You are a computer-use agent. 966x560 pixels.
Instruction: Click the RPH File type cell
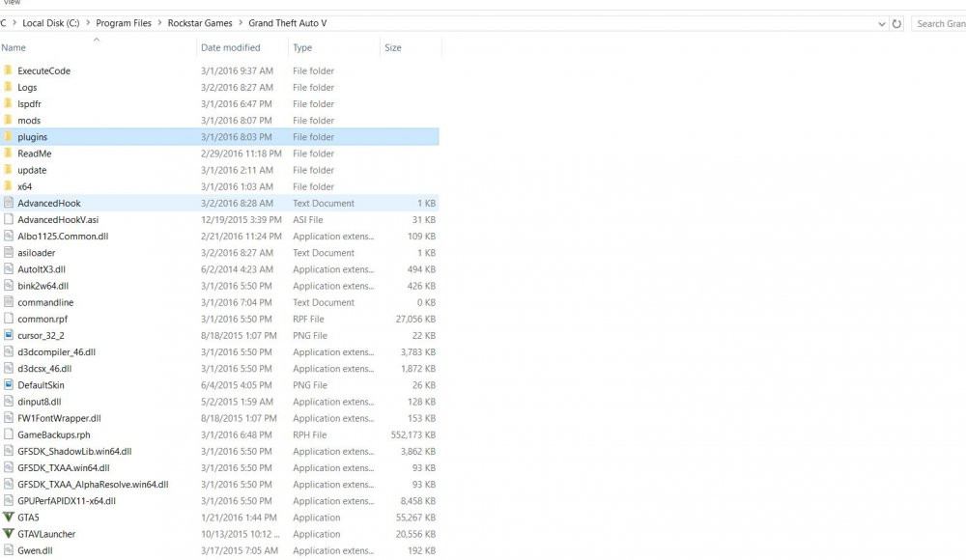point(310,434)
